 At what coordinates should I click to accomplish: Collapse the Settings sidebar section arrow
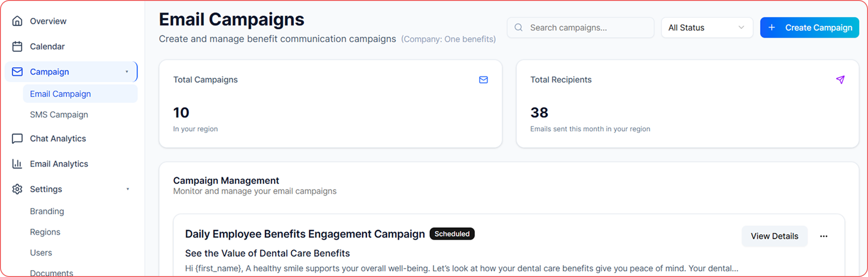[127, 189]
